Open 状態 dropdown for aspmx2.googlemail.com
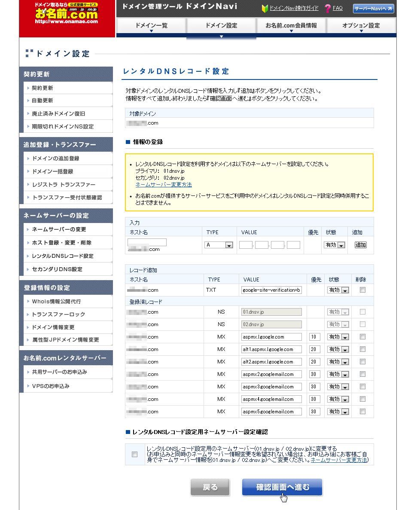The width and height of the screenshot is (420, 510). tap(338, 374)
